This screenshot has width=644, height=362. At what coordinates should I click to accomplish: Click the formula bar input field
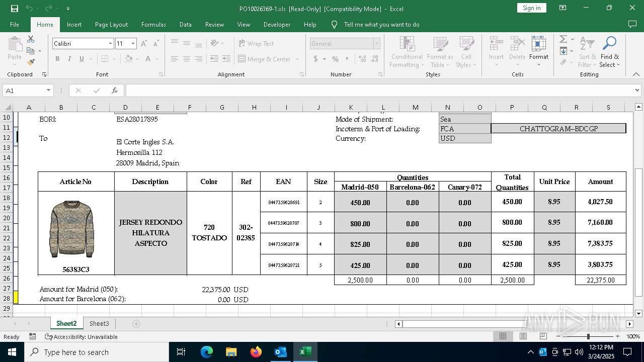tap(379, 90)
